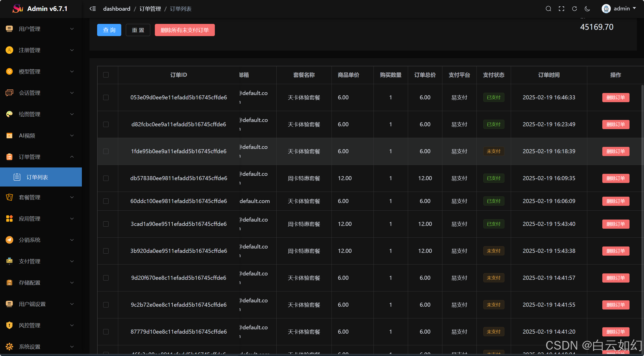Open the 支付管理 sidebar menu
Screen dimensions: 644x356
click(30, 261)
